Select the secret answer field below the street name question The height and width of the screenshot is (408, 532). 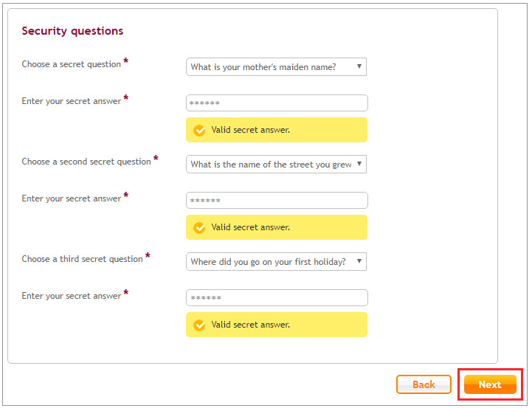pyautogui.click(x=277, y=200)
